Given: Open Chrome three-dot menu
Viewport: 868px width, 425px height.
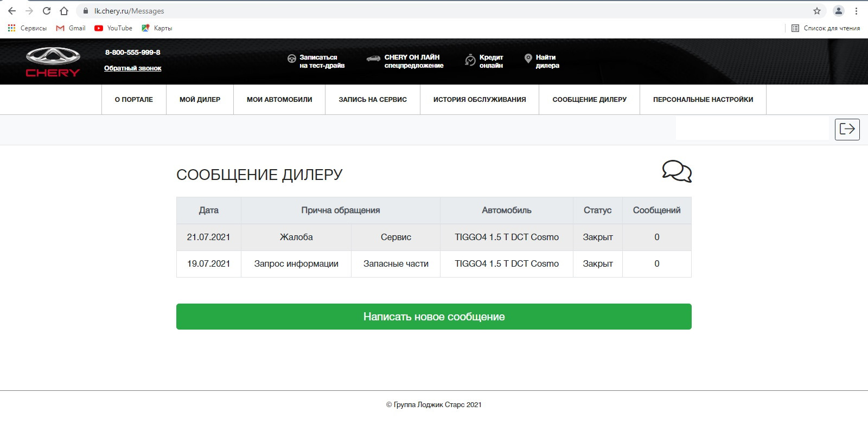Looking at the screenshot, I should coord(857,11).
